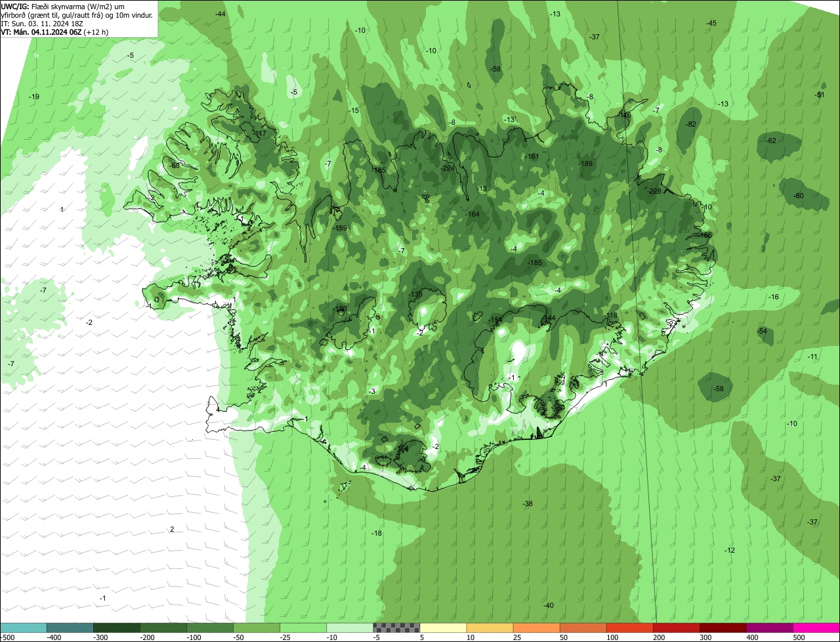Click the teal legend swatch between -500 and -400
Screen dimensions: 840x642
pyautogui.click(x=24, y=628)
